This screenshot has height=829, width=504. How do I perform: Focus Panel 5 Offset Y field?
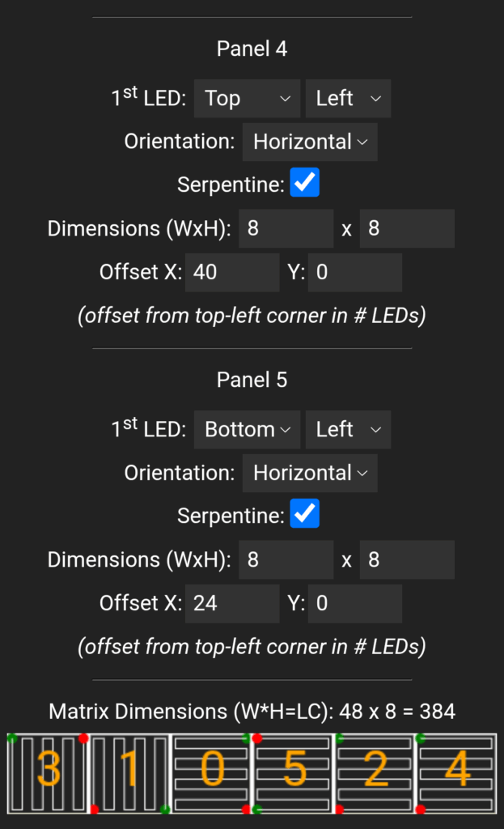tap(355, 603)
